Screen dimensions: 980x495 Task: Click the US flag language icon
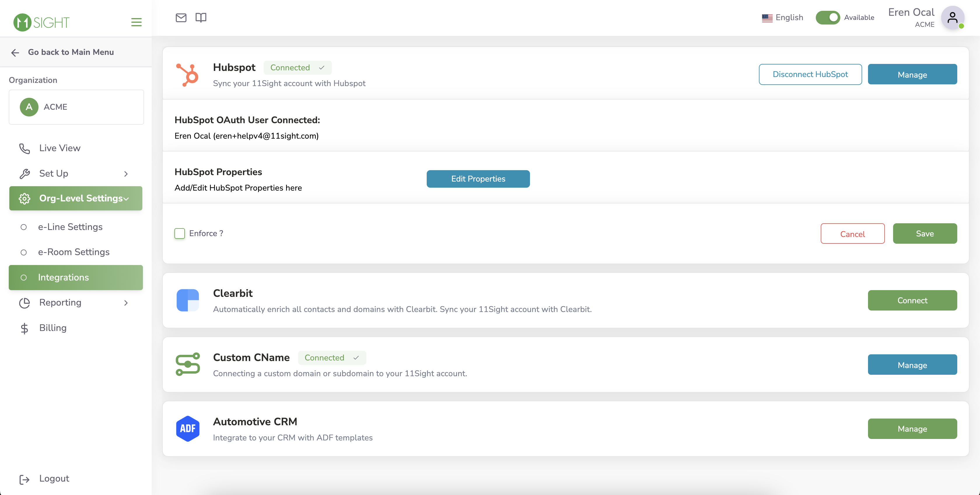[767, 18]
